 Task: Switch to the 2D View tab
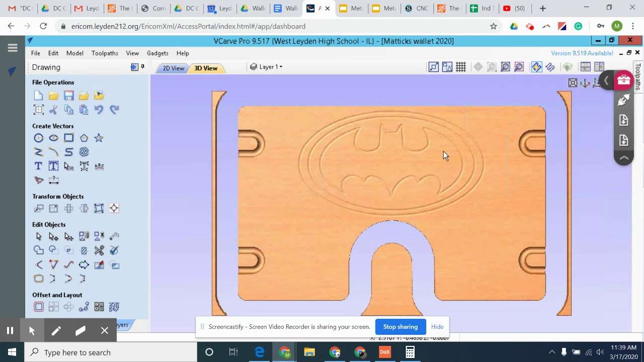click(x=173, y=68)
